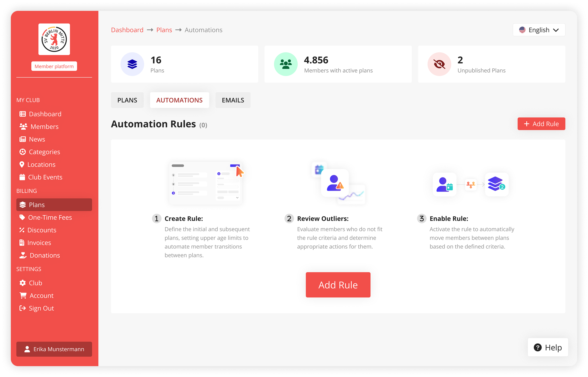Screen dimensions: 588x377
Task: Click the Unpublished Plans eye-off icon
Action: point(439,64)
